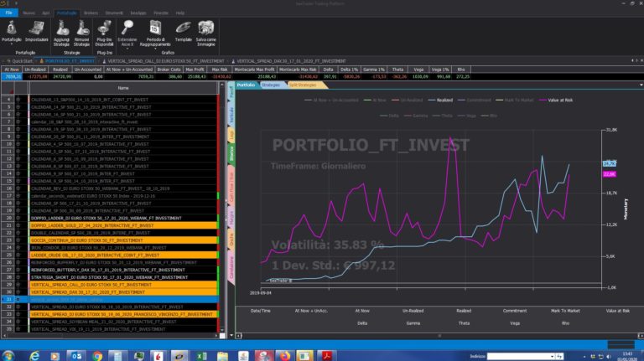Open Google Chrome from the taskbar
644x361 pixels.
click(x=97, y=356)
